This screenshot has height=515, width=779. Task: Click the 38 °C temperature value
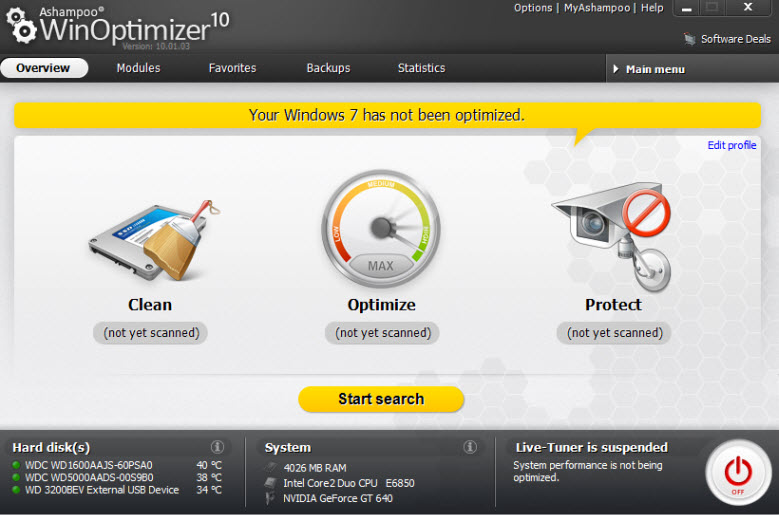[209, 478]
